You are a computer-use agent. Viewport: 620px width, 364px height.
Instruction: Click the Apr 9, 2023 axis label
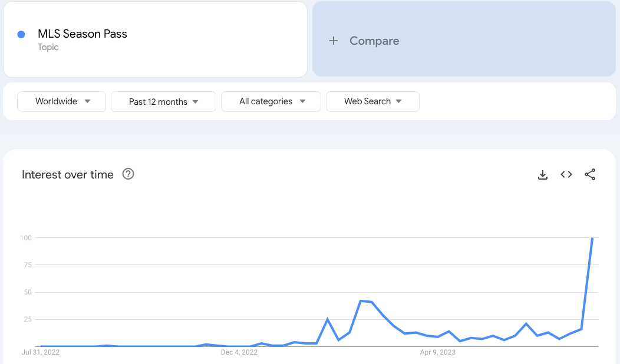pos(438,352)
